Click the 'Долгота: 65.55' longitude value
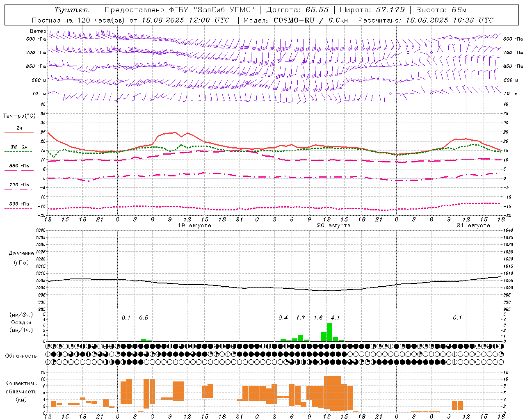 (x=297, y=10)
